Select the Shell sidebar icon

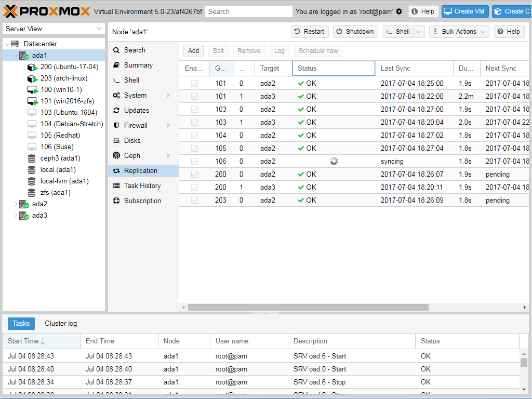point(131,80)
